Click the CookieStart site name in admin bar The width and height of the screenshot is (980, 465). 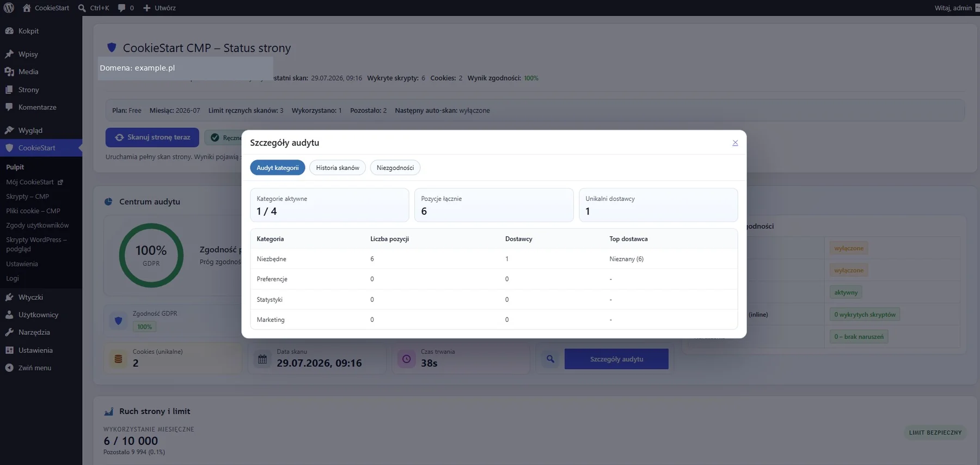pyautogui.click(x=52, y=8)
